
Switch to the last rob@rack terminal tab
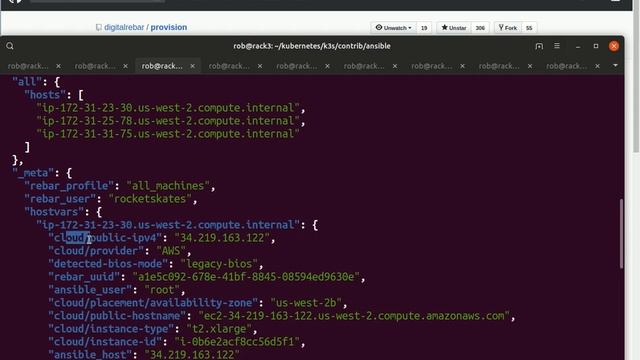coord(566,66)
